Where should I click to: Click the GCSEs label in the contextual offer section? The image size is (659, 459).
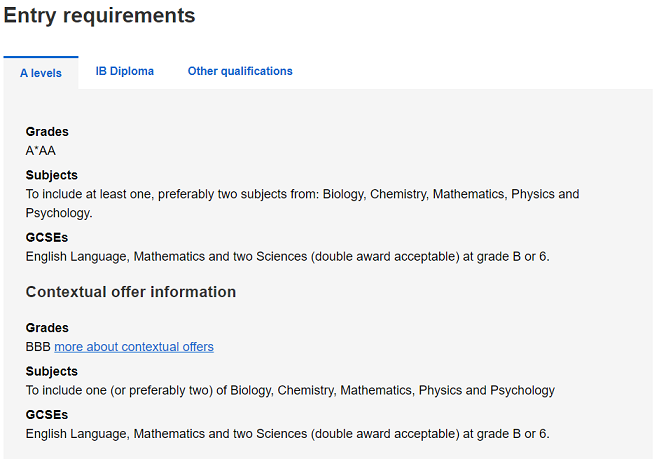pos(47,415)
